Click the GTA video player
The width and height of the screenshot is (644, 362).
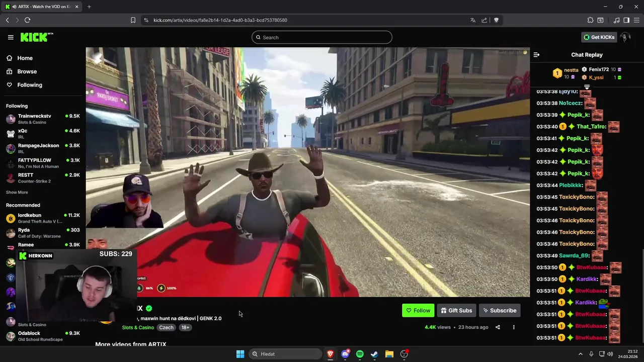click(307, 172)
